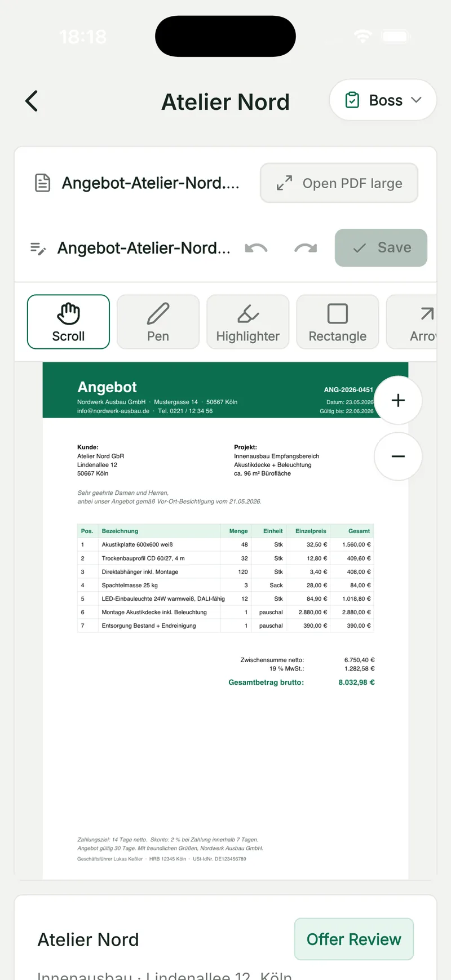451x980 pixels.
Task: Click the Menge column header
Action: (238, 531)
